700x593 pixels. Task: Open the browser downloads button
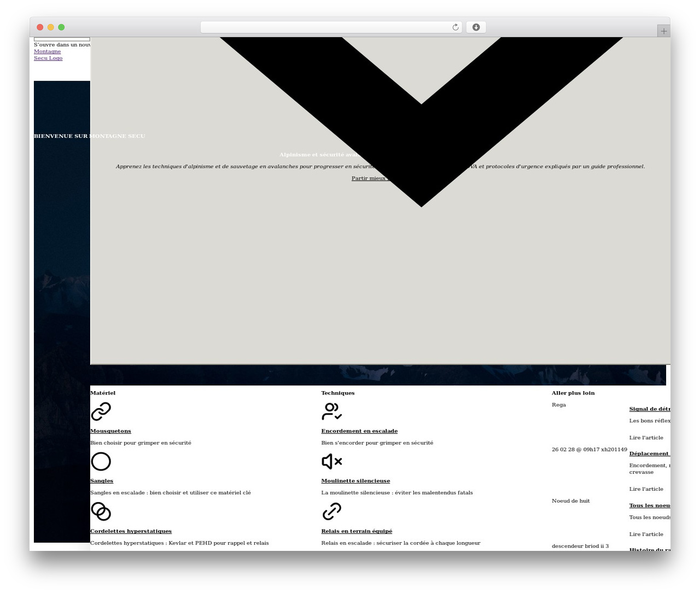tap(476, 27)
